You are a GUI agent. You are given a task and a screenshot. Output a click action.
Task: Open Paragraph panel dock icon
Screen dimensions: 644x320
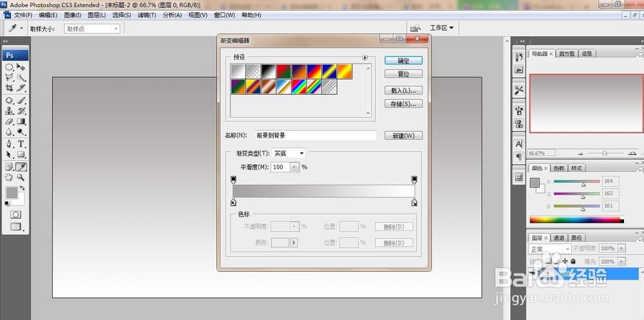pos(519,157)
